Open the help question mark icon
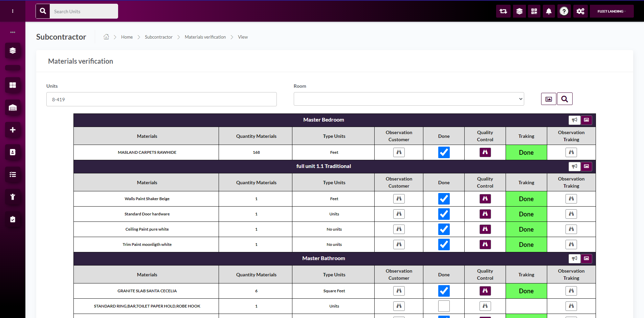Screen dimensions: 644x318 [564, 11]
